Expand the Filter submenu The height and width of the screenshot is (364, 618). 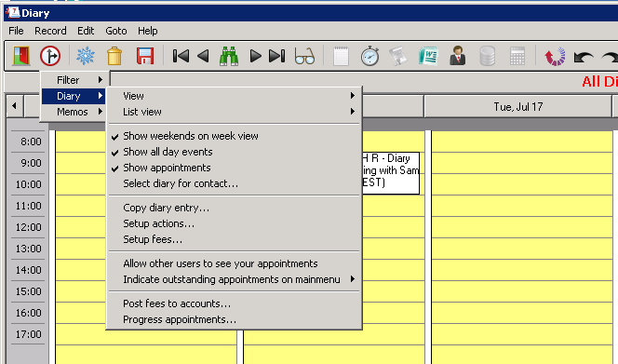(x=74, y=80)
